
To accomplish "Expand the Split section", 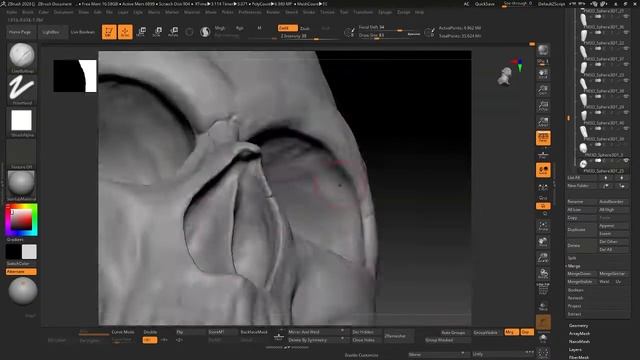I will (x=572, y=258).
